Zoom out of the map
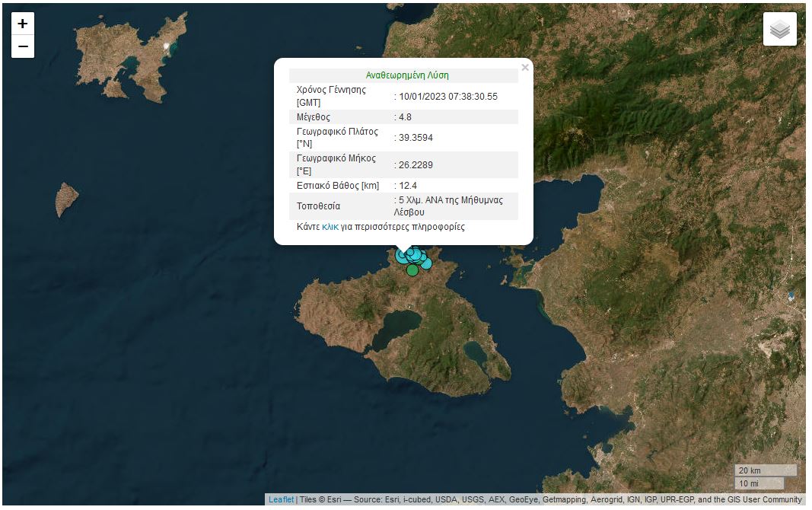Viewport: 812px width, 510px height. pos(23,47)
